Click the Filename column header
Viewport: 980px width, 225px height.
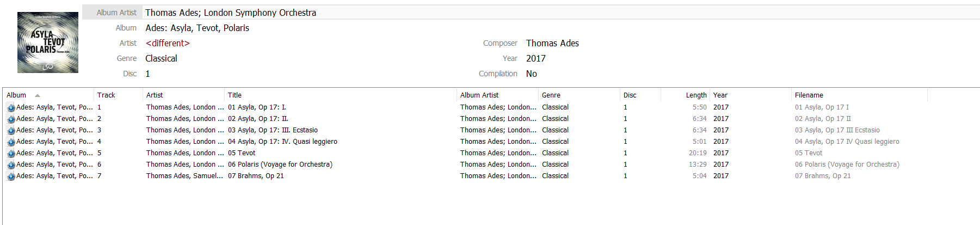pyautogui.click(x=809, y=95)
